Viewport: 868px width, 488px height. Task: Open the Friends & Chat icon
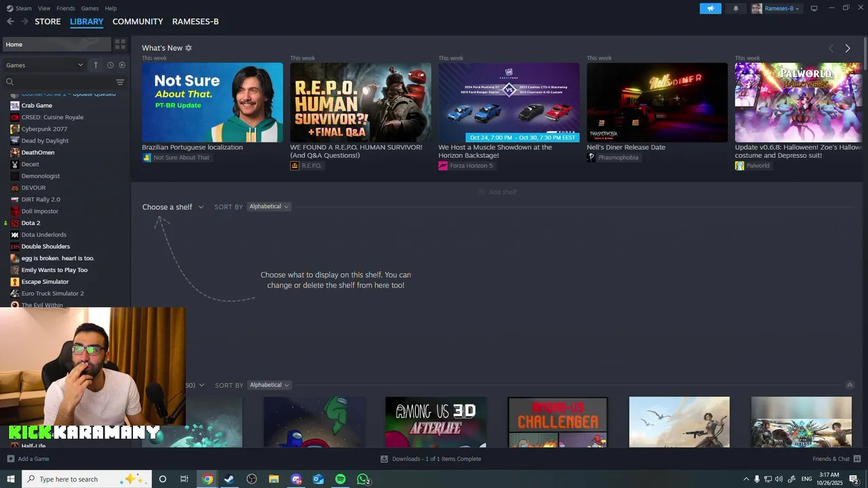click(857, 459)
